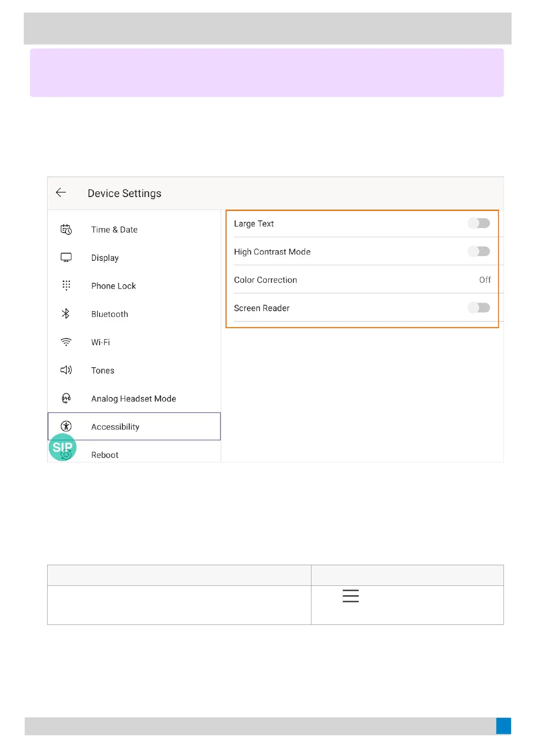
Task: Open the Reboot settings item
Action: pos(105,455)
